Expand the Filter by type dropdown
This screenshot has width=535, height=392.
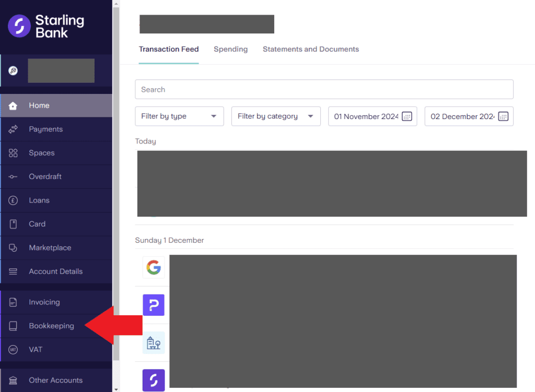click(x=180, y=116)
